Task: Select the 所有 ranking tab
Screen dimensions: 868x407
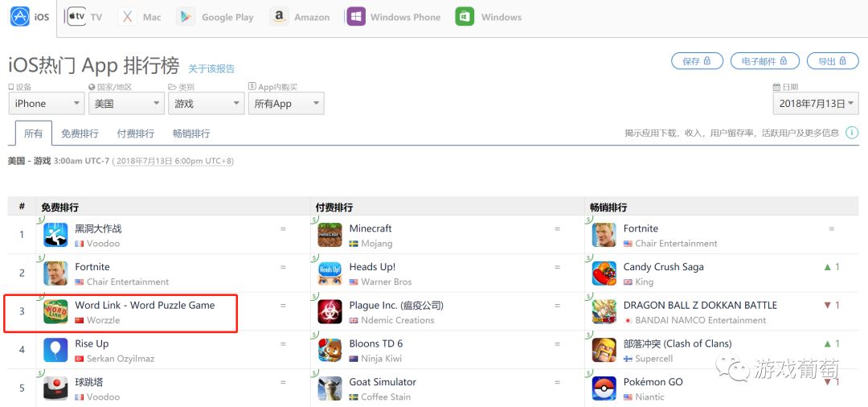Action: pos(33,134)
